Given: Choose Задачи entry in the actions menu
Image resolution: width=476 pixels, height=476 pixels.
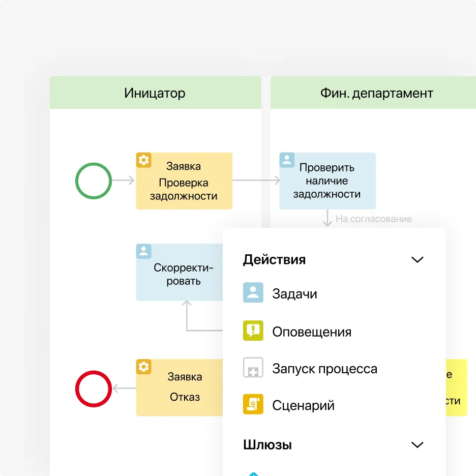Looking at the screenshot, I should (x=295, y=293).
